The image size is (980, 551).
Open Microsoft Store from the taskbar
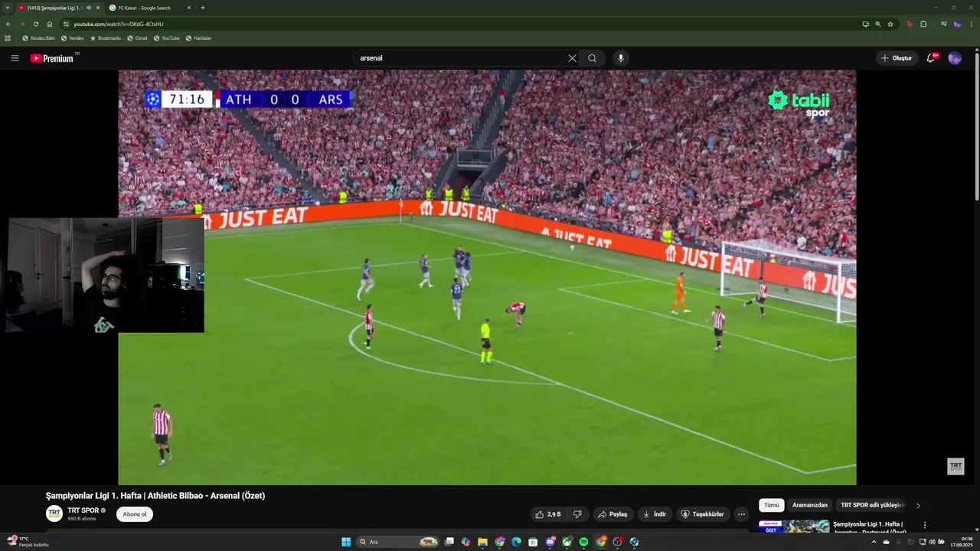[533, 542]
